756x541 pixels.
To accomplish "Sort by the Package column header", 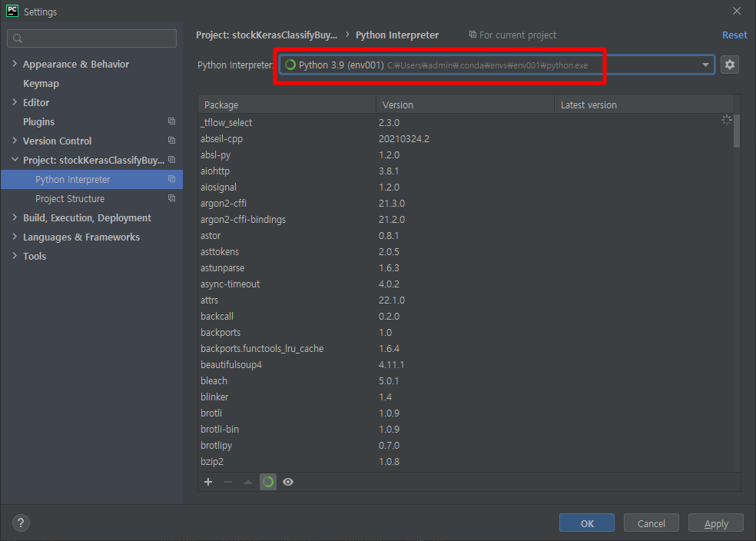I will (x=287, y=105).
